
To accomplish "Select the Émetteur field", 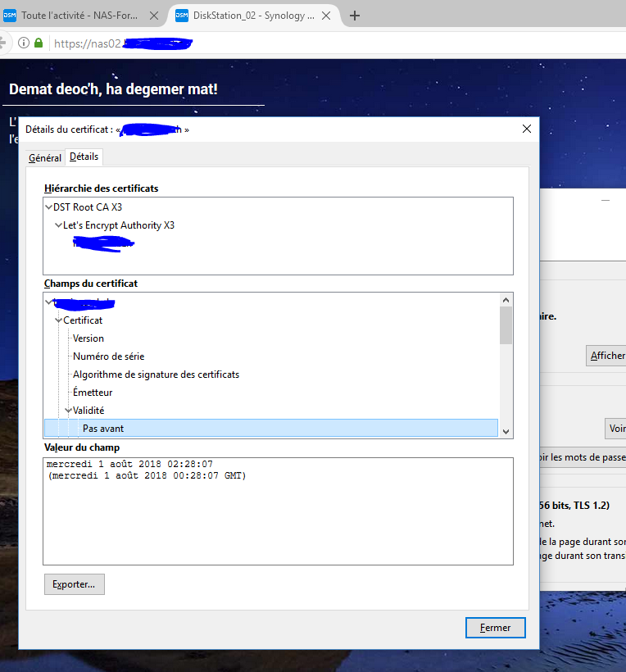I will click(93, 393).
